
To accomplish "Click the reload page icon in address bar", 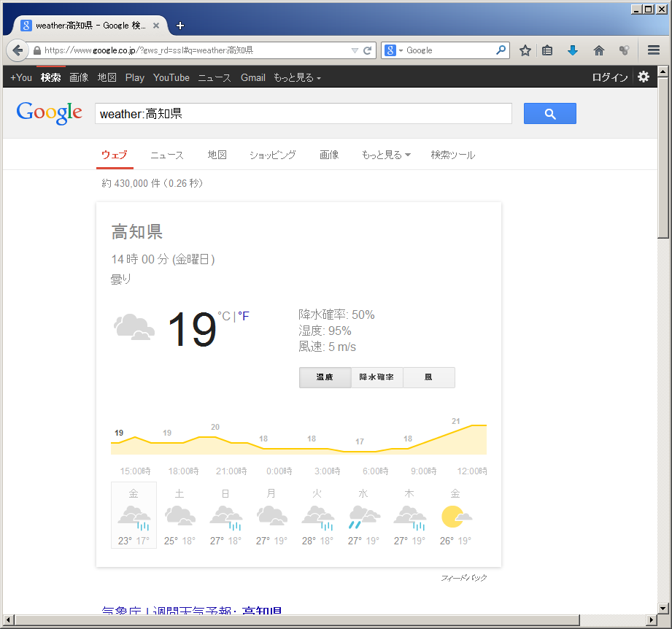I will [x=367, y=50].
